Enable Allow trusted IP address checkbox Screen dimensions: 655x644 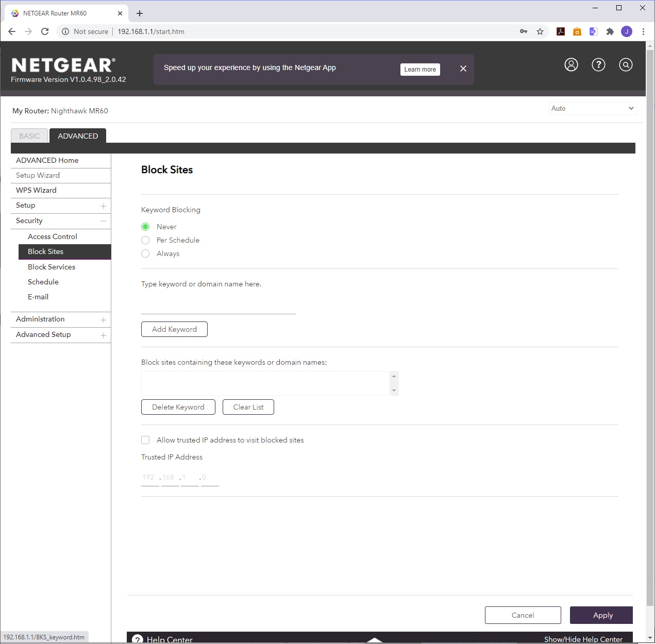[145, 440]
